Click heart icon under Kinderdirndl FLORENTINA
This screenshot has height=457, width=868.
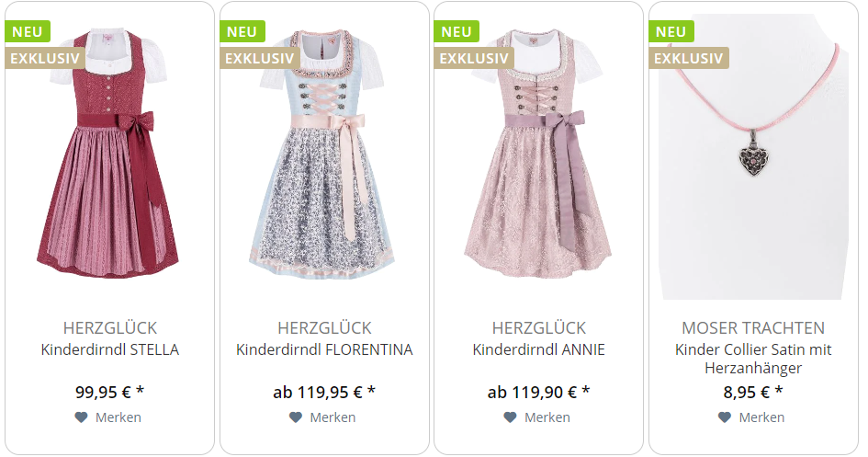(296, 417)
